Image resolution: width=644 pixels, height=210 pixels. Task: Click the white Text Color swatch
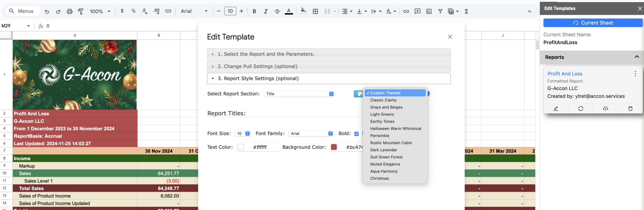pos(241,147)
